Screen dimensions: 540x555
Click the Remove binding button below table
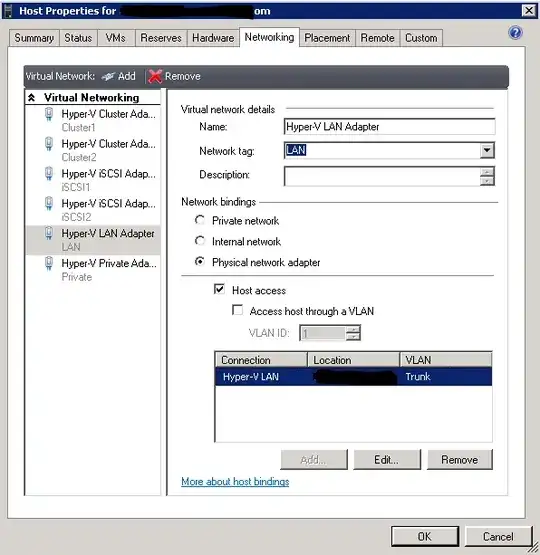[x=460, y=460]
